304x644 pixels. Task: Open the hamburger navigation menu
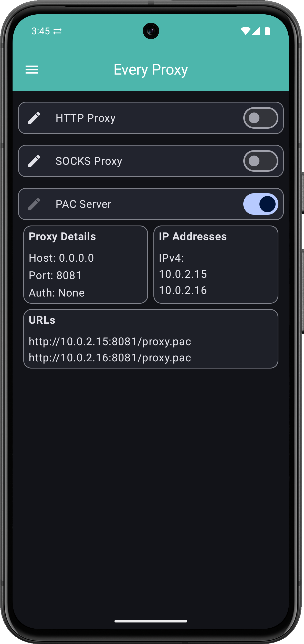point(32,70)
